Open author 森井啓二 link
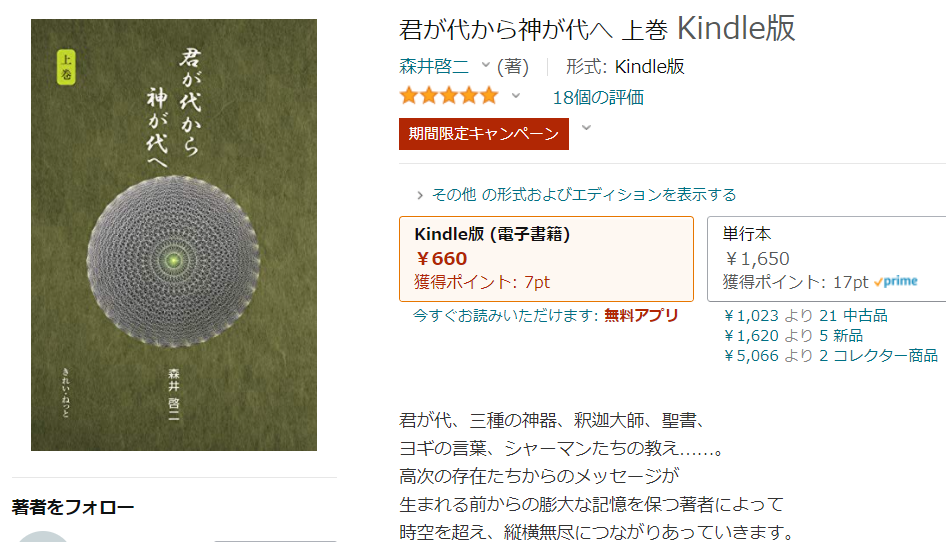The width and height of the screenshot is (946, 542). [x=434, y=67]
